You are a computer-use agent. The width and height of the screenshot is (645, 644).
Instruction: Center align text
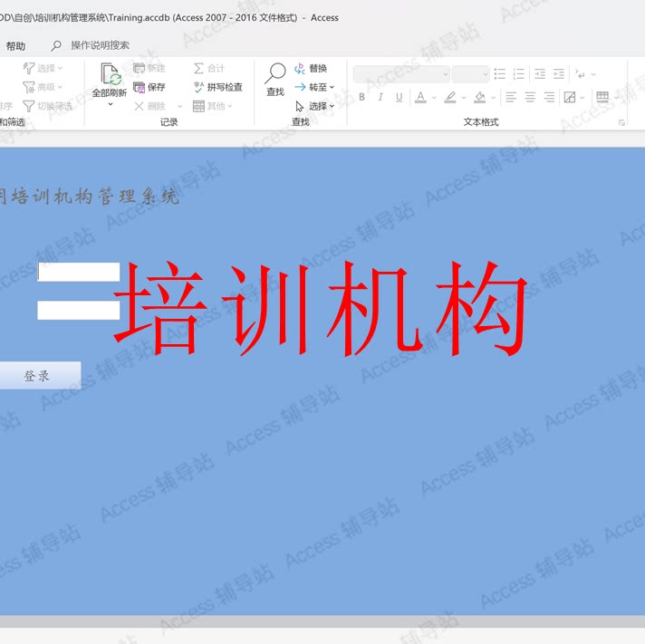point(530,97)
